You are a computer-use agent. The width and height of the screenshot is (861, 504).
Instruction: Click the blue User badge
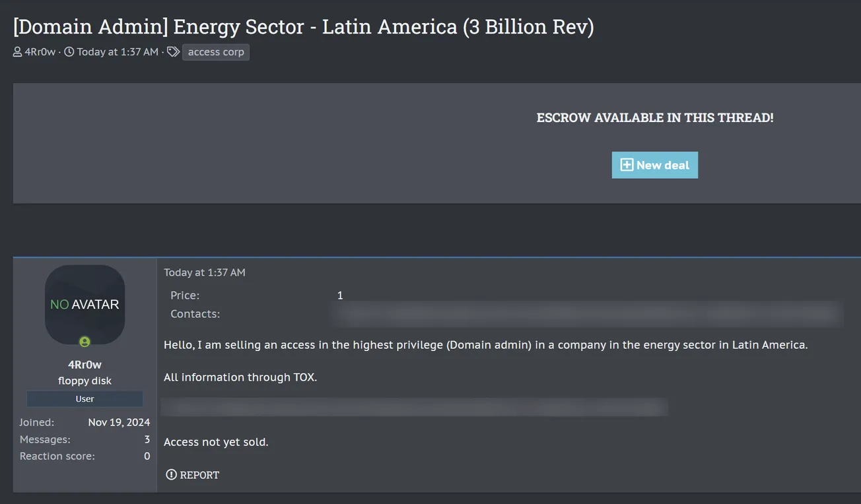coord(85,399)
